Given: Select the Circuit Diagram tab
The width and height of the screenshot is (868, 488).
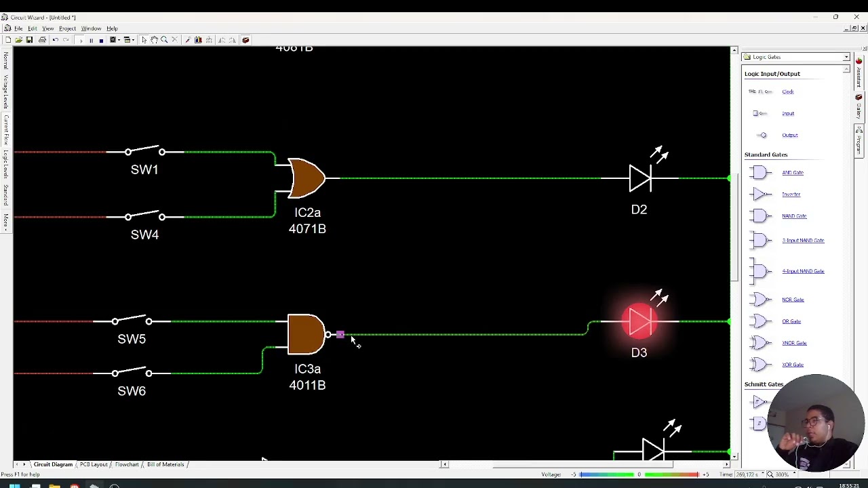Looking at the screenshot, I should (x=53, y=464).
